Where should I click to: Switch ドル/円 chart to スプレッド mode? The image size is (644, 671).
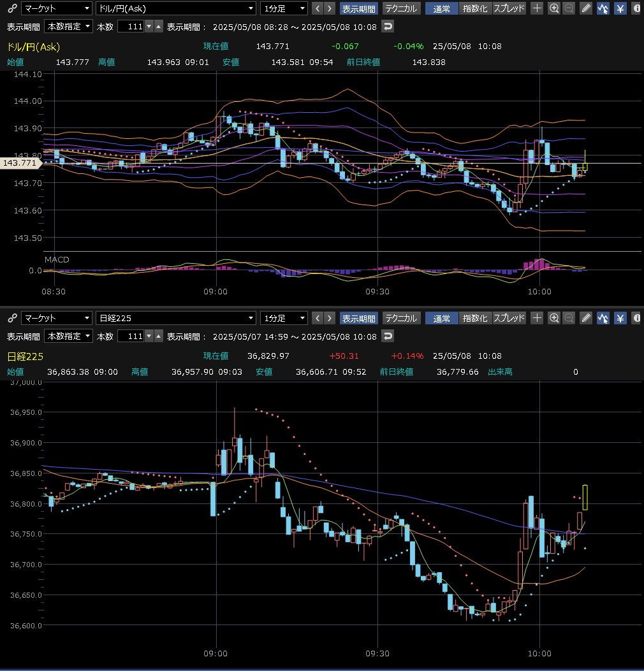click(x=509, y=8)
